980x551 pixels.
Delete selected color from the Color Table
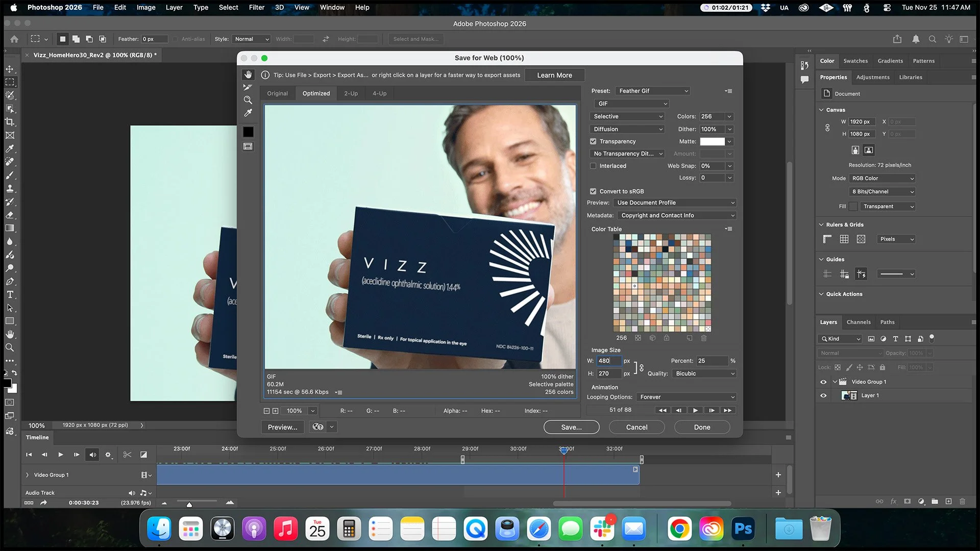click(x=704, y=338)
